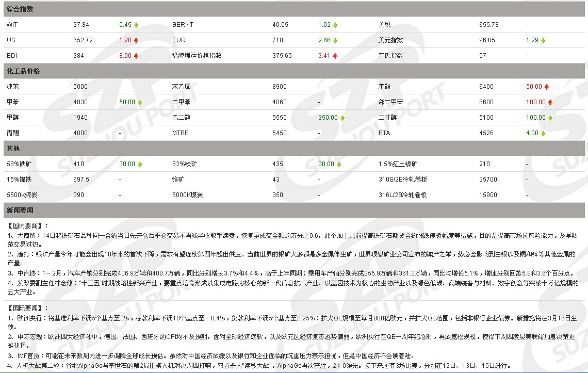Click the 5500K煤炭 label

pyautogui.click(x=22, y=195)
